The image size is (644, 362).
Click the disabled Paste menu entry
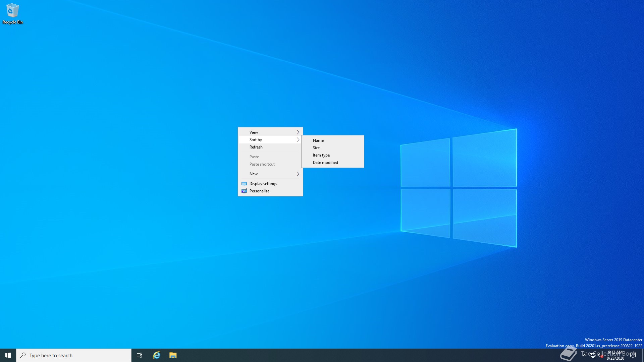click(270, 157)
